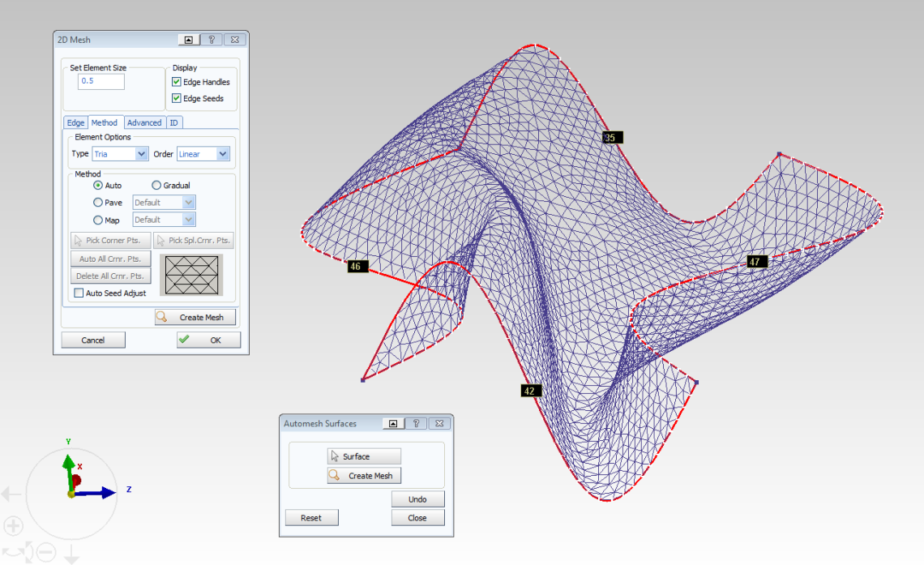
Task: Click Auto All Crnr. Pts. button
Action: [x=111, y=259]
